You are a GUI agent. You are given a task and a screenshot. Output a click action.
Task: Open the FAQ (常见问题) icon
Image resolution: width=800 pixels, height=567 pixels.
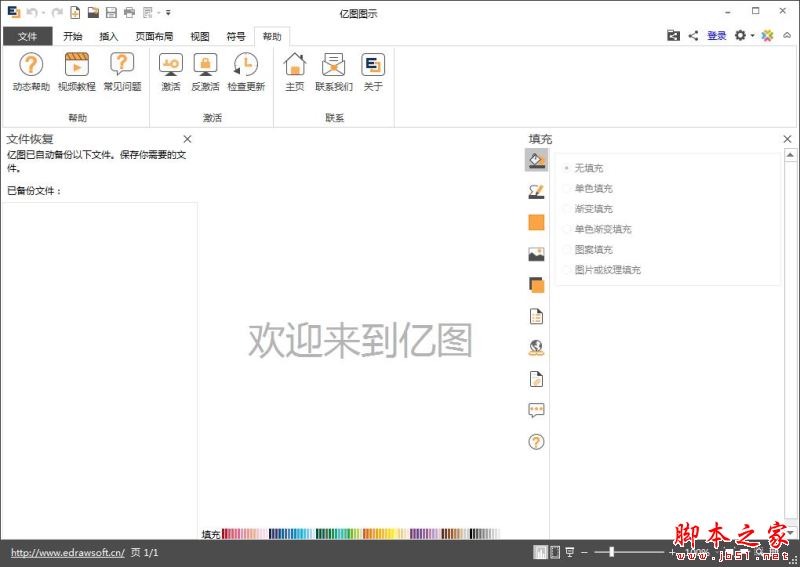pyautogui.click(x=122, y=72)
